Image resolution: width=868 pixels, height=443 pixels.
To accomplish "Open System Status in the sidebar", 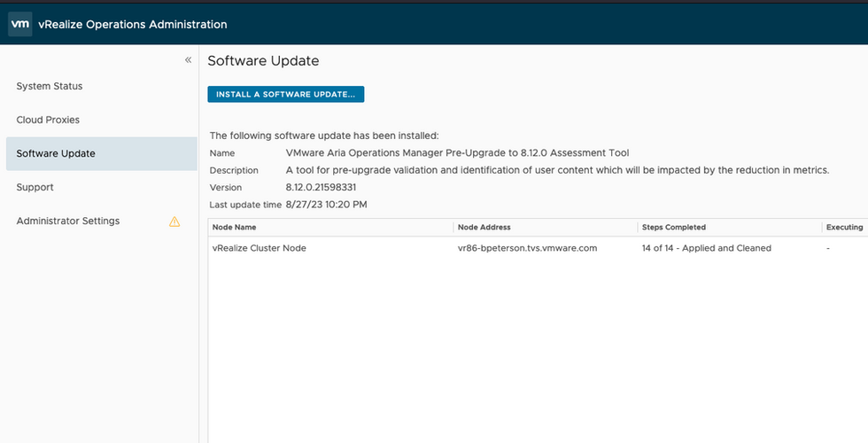I will point(50,86).
